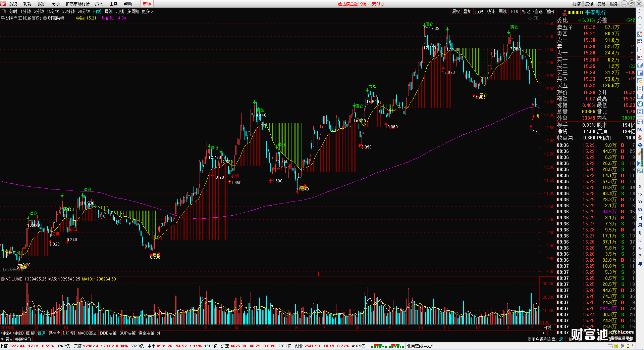Image resolution: width=644 pixels, height=350 pixels.
Task: Select the 月线 monthly period
Action: (120, 11)
